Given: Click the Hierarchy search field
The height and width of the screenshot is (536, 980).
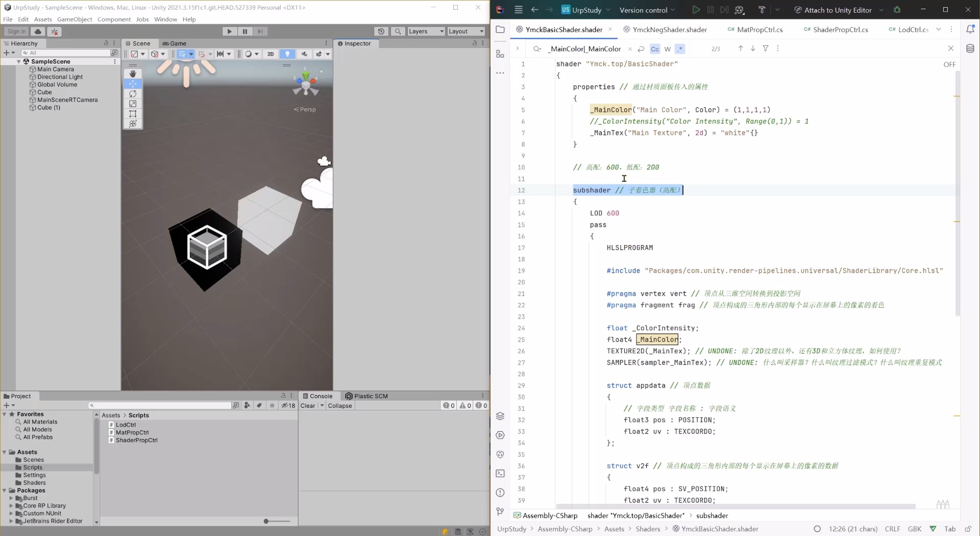Looking at the screenshot, I should tap(66, 53).
